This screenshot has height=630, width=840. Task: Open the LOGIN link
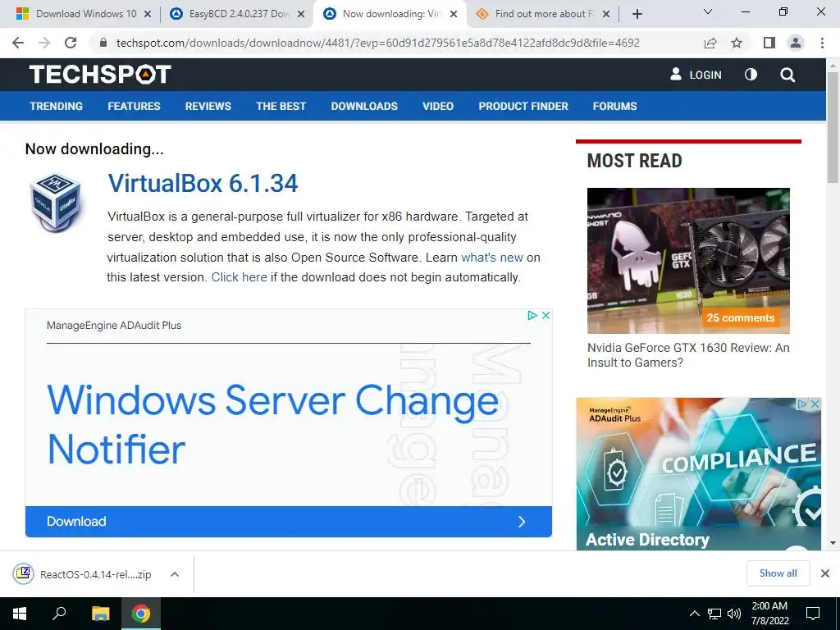coord(696,75)
